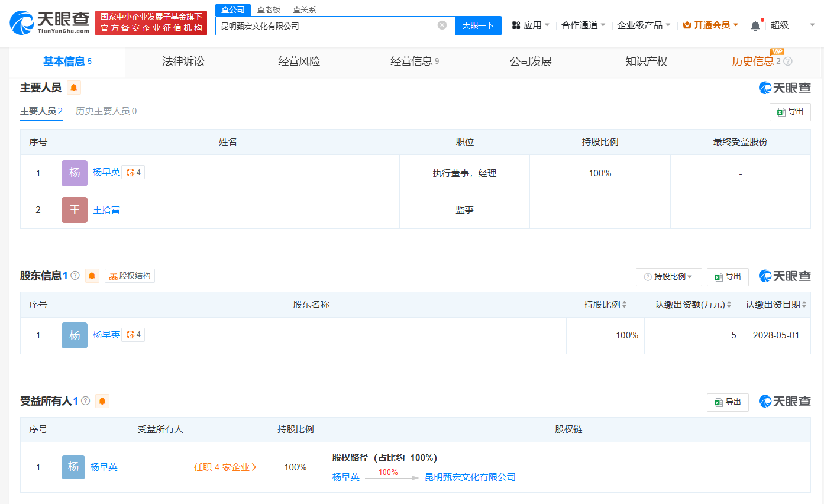Image resolution: width=824 pixels, height=504 pixels.
Task: Click the help icon next to 历史信息 tab
Action: 788,62
